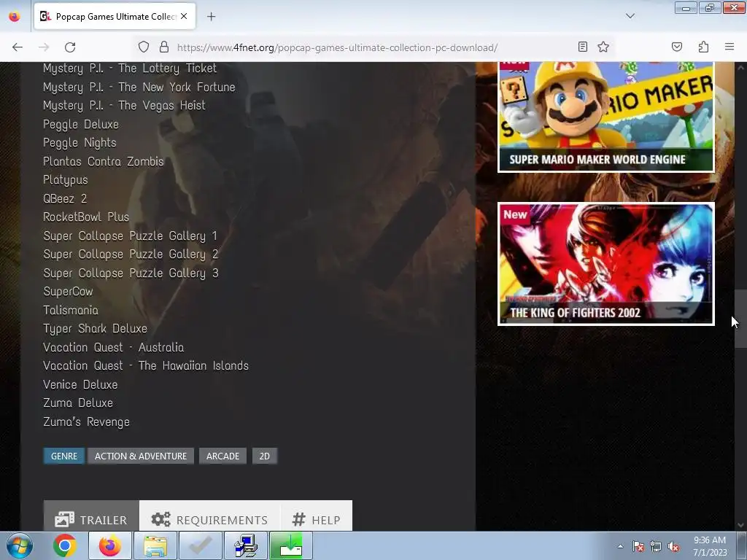Open the Help tab
This screenshot has height=560, width=747.
click(317, 516)
